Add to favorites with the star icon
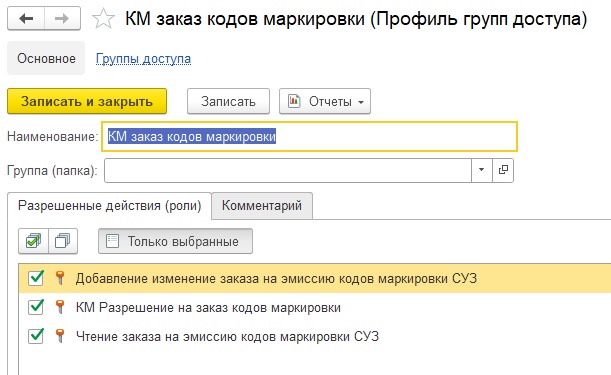611x375 pixels. (103, 19)
